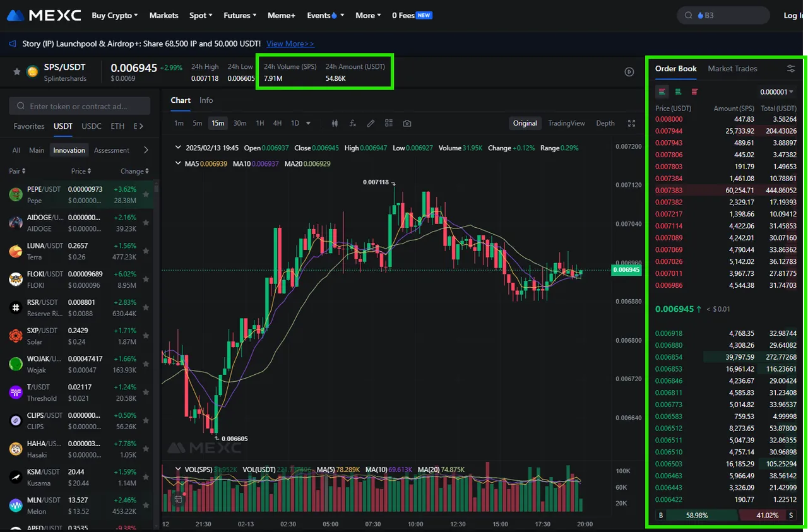Screen dimensions: 808x532
Task: Sort pair list by Price column
Action: click(81, 171)
